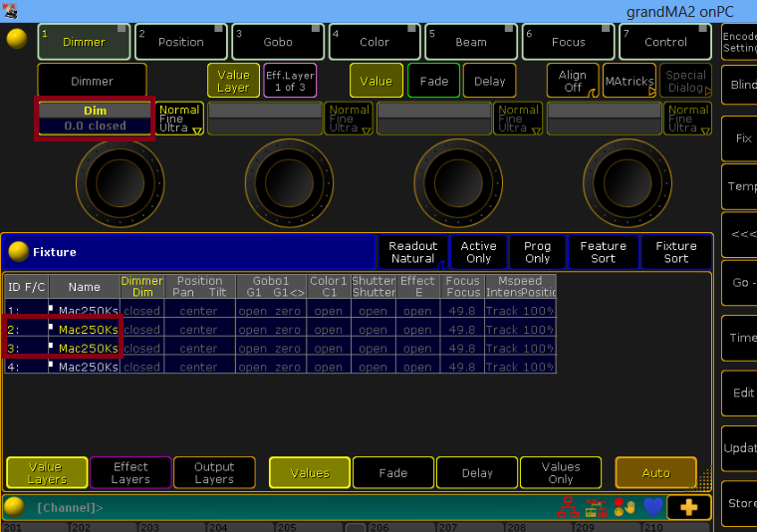Click the orange plus button in command line
Screen dimensions: 757x532
[x=689, y=507]
